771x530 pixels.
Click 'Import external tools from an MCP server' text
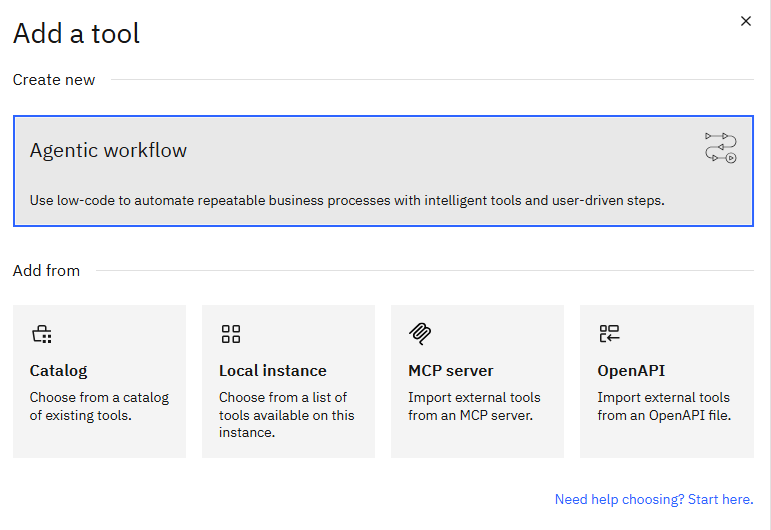[x=474, y=406]
